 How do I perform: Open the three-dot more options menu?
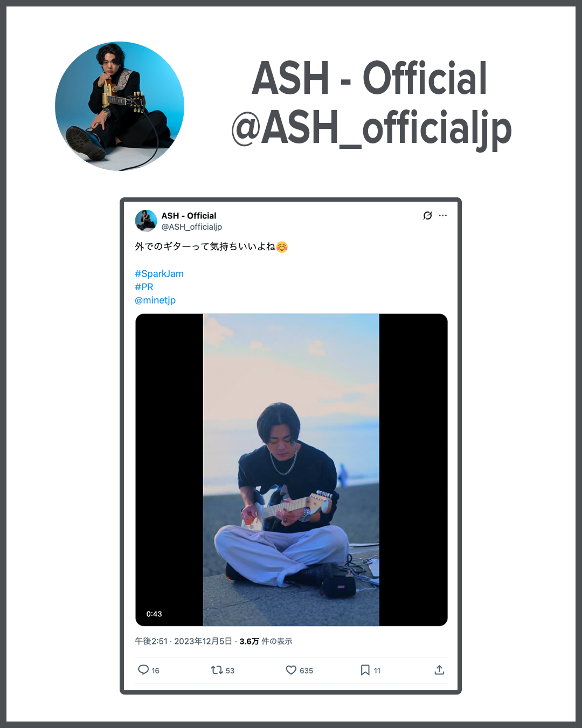pos(443,215)
